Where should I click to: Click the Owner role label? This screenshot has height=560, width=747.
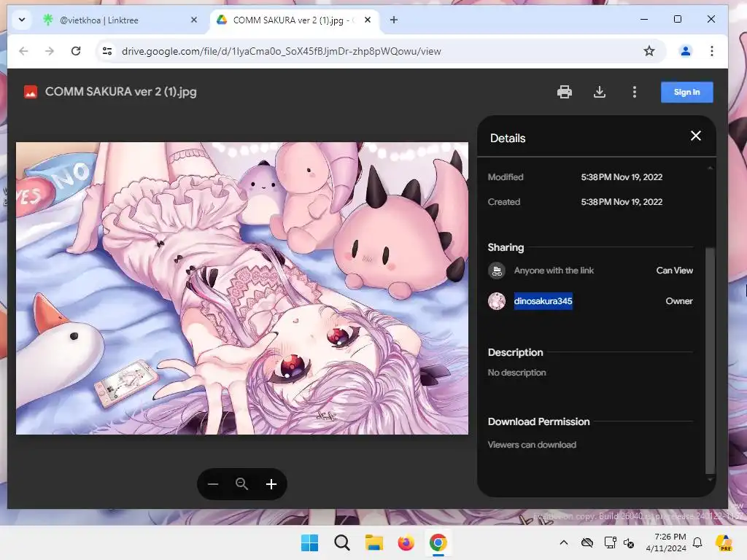(x=679, y=301)
